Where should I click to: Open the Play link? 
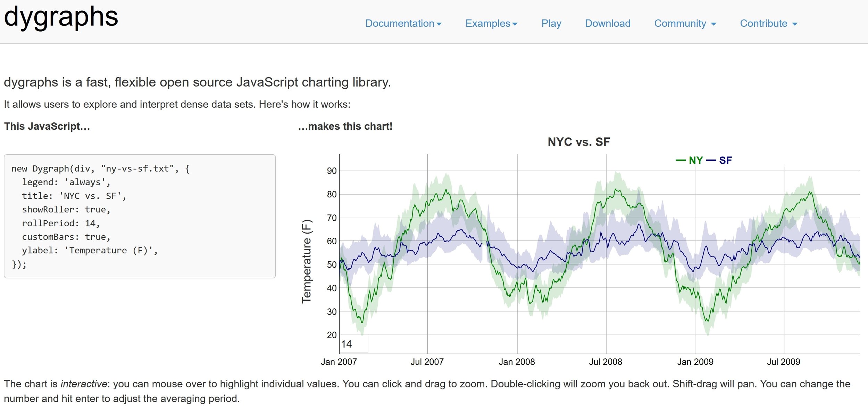tap(551, 23)
